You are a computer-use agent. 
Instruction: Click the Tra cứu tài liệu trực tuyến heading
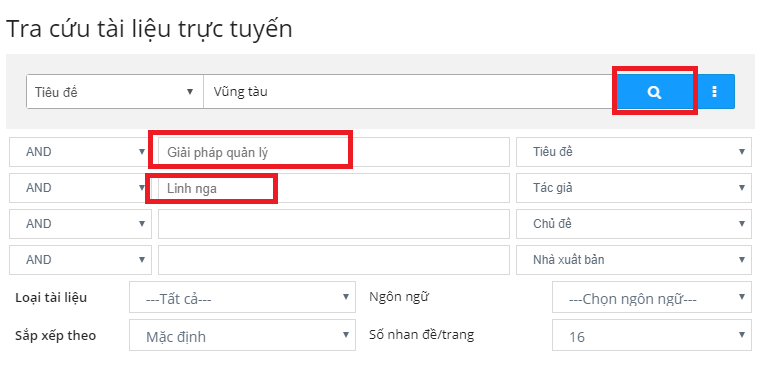(x=149, y=29)
